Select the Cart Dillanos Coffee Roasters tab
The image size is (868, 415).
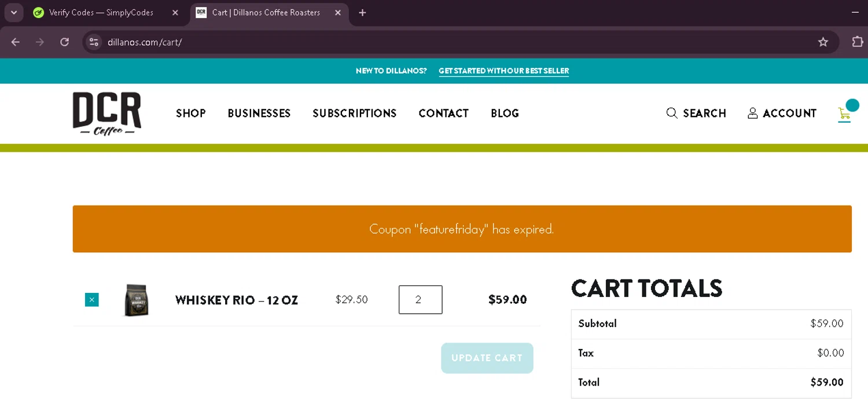tap(269, 13)
